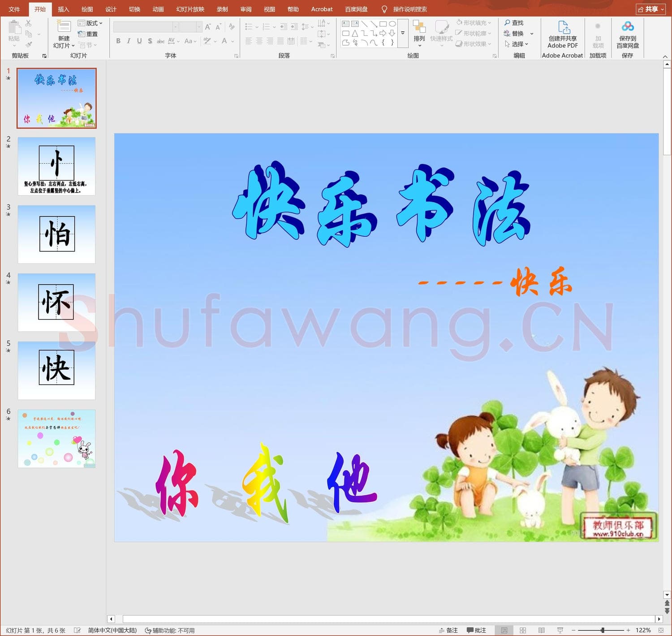Open the Insert (插入) tab
The width and height of the screenshot is (672, 636).
tap(64, 9)
